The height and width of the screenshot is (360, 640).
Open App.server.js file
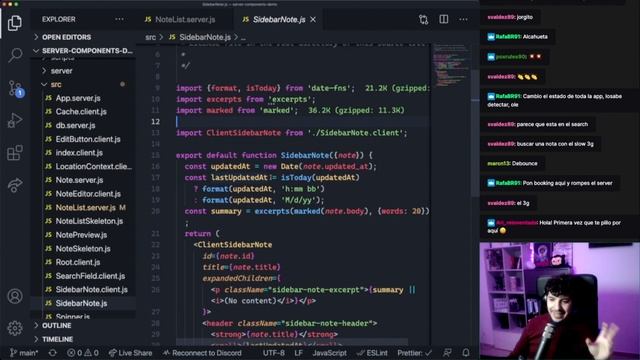click(x=78, y=98)
